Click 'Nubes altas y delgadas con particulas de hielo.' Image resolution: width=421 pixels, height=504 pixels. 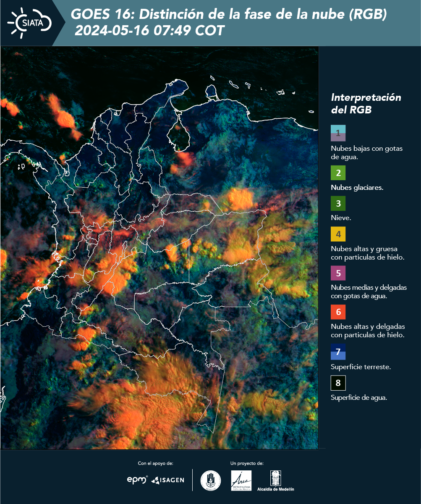coord(368,331)
